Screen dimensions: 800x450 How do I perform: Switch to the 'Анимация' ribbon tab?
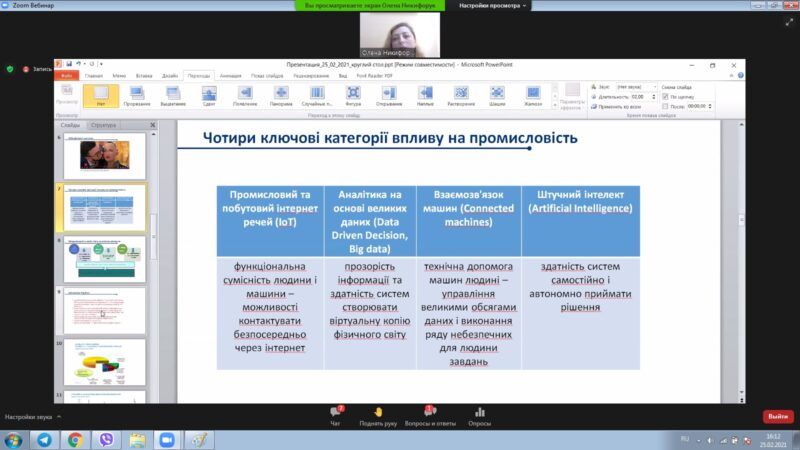pyautogui.click(x=230, y=75)
